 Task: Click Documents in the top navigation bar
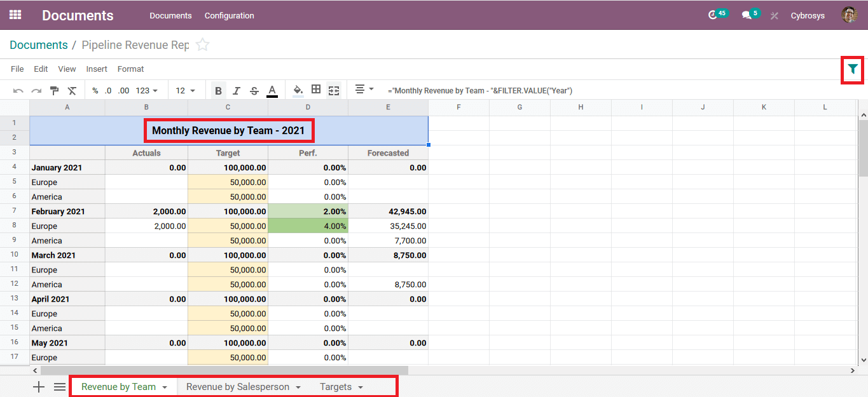(170, 15)
